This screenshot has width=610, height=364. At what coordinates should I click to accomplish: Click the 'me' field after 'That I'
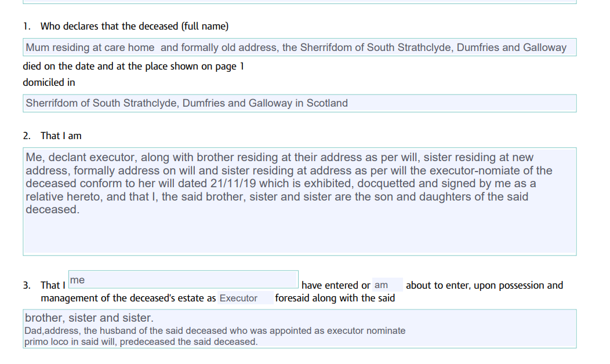point(183,279)
